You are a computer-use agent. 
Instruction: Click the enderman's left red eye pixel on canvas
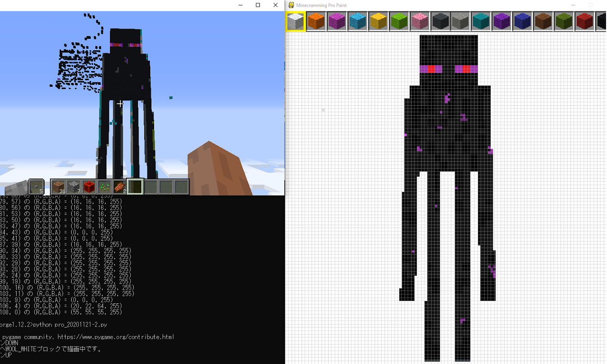[431, 69]
